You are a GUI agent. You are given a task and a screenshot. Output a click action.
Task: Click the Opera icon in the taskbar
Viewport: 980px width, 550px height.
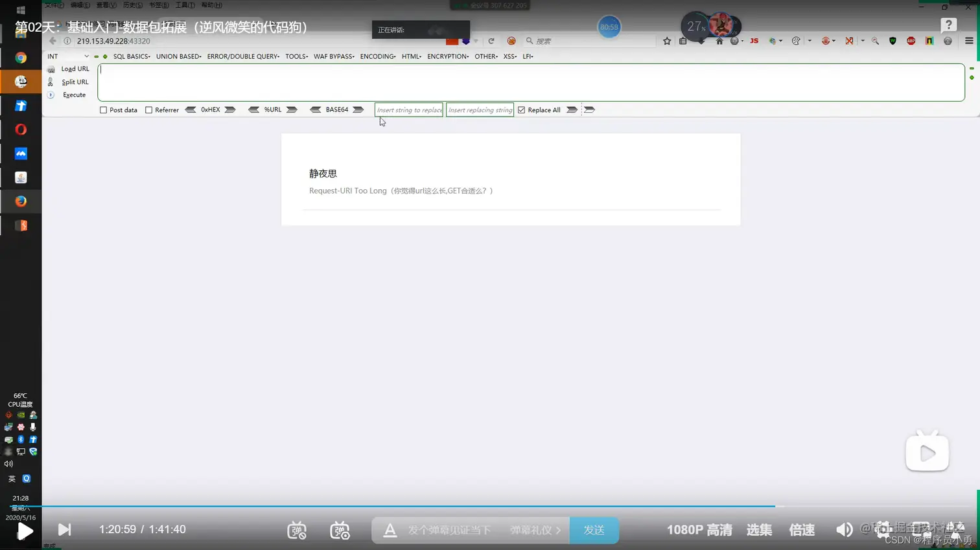pyautogui.click(x=21, y=130)
